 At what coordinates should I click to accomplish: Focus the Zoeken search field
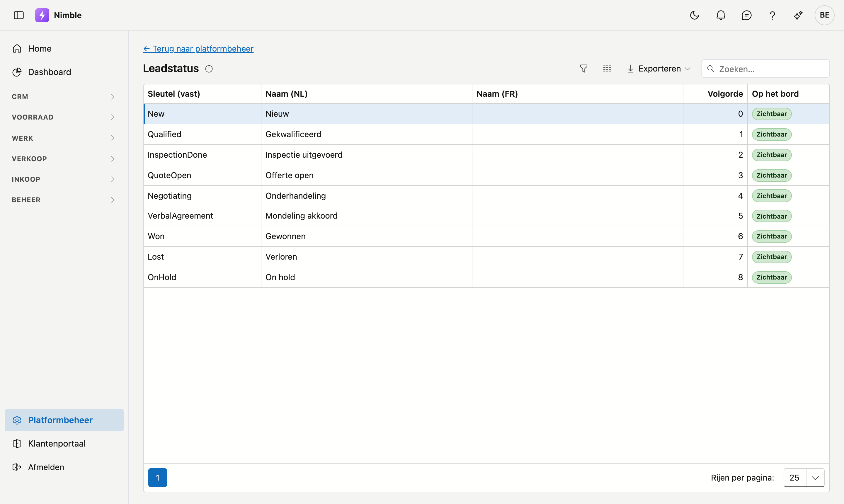pyautogui.click(x=765, y=69)
